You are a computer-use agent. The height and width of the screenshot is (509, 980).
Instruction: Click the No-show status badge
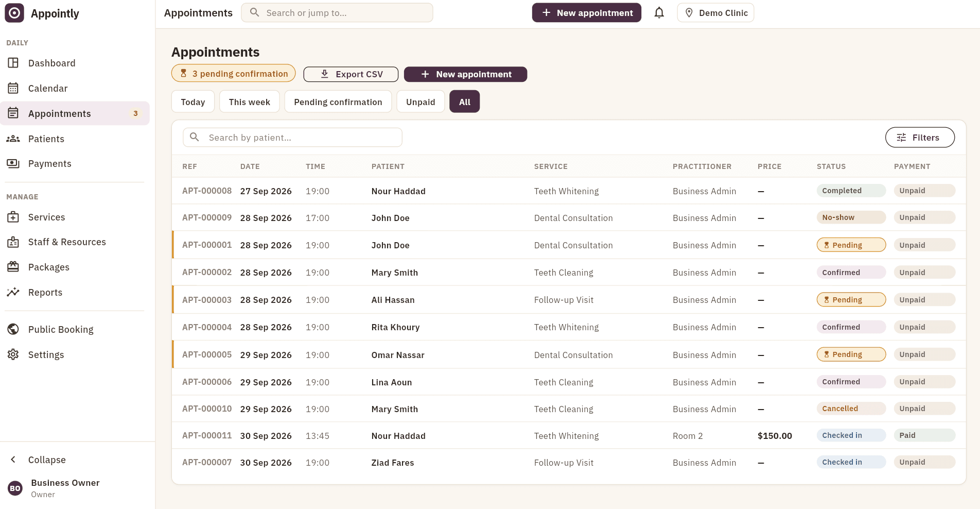tap(851, 217)
